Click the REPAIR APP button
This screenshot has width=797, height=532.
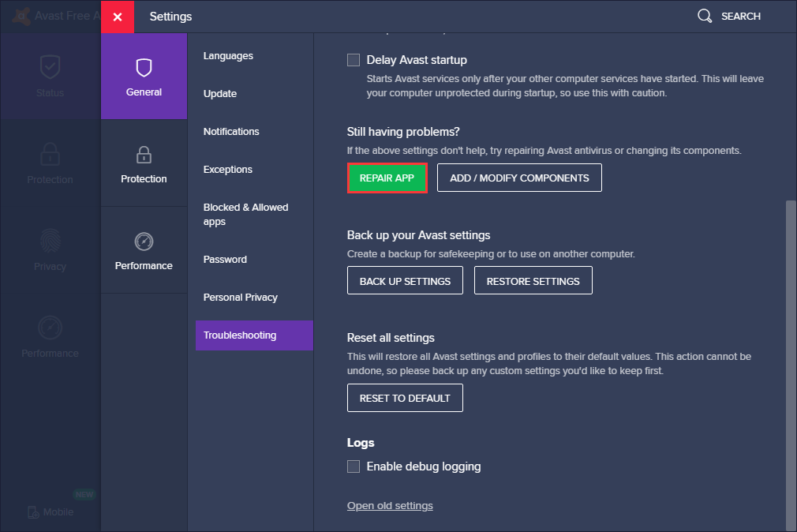coord(387,178)
